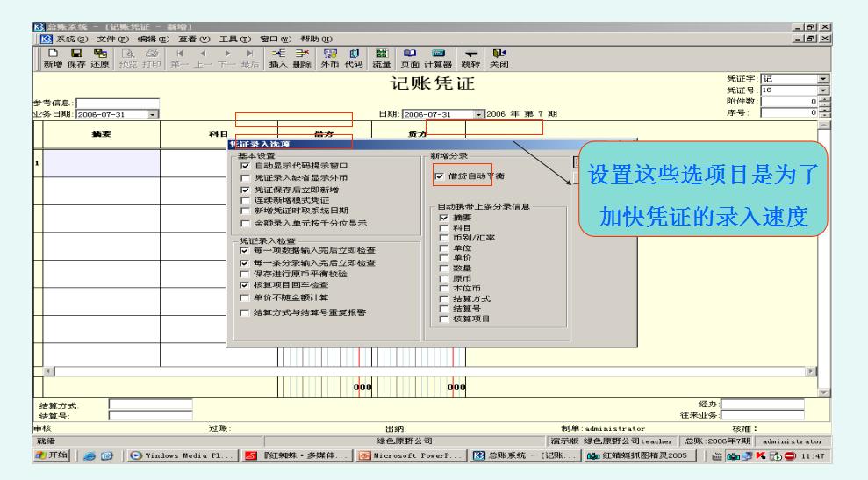The width and height of the screenshot is (868, 480).
Task: Click the Internet Explorer quick launch icon
Action: coord(90,455)
